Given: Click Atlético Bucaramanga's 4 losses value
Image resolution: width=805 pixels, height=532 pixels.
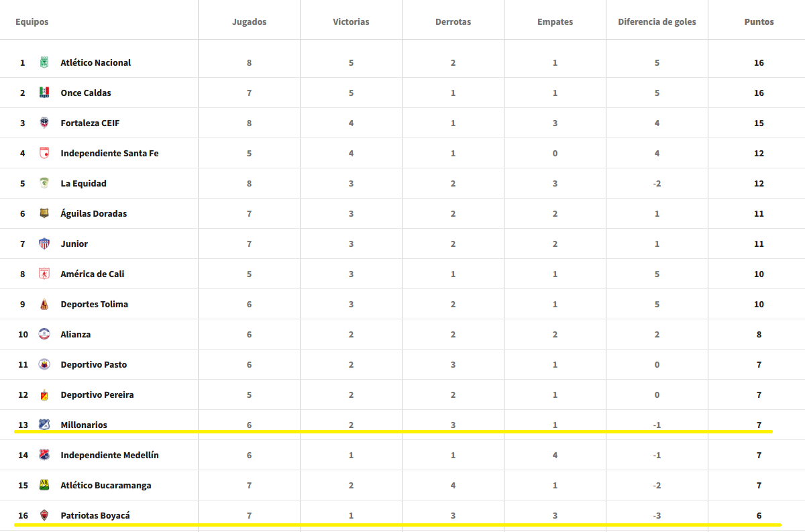Looking at the screenshot, I should coord(453,485).
